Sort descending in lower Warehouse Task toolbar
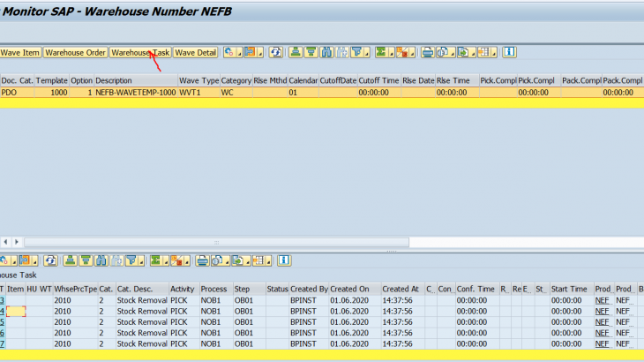 coord(86,260)
